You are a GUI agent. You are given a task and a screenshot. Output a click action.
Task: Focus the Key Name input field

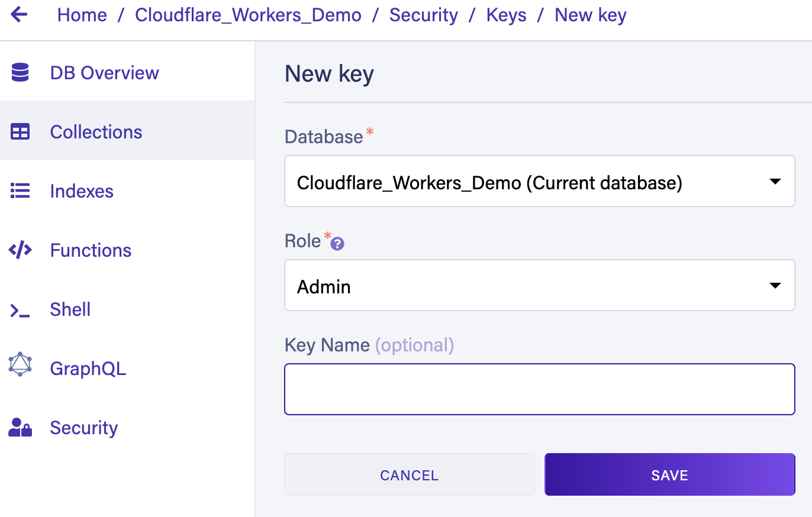(539, 389)
